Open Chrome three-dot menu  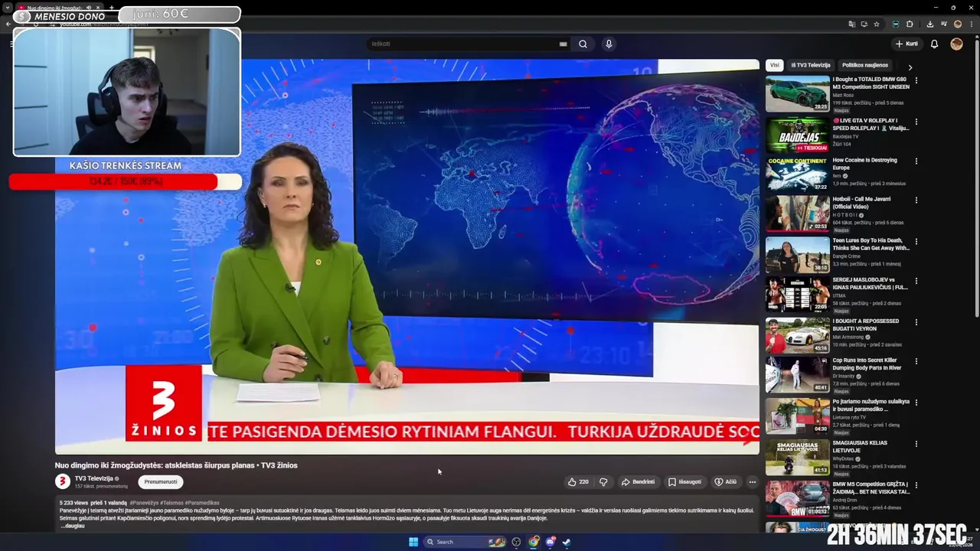[970, 24]
